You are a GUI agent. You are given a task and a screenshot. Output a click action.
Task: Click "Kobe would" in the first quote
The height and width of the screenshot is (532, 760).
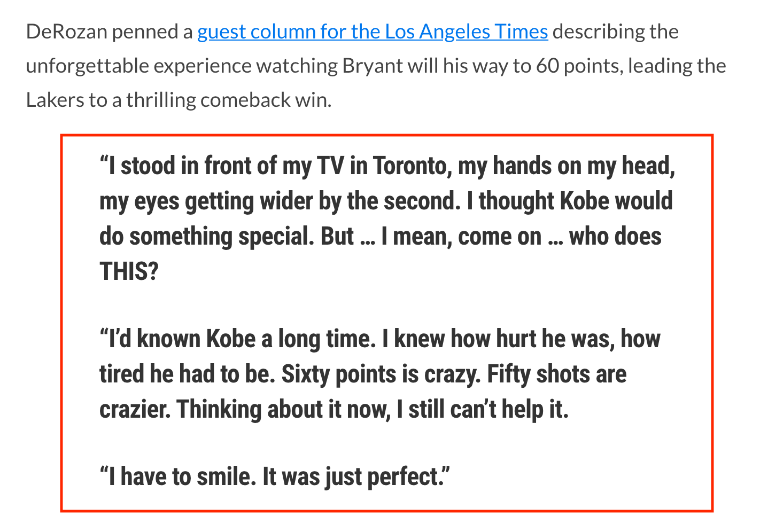point(616,201)
